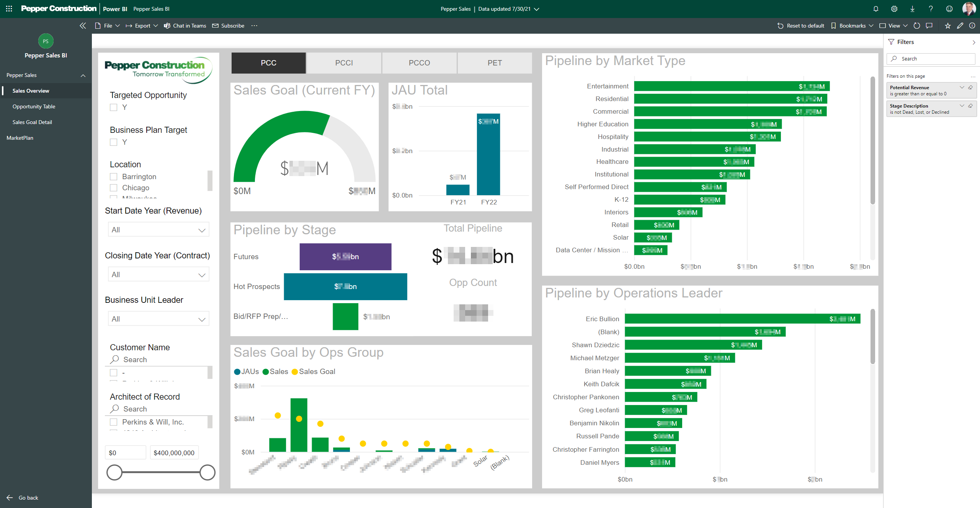Open Start Date Year dropdown

(158, 230)
